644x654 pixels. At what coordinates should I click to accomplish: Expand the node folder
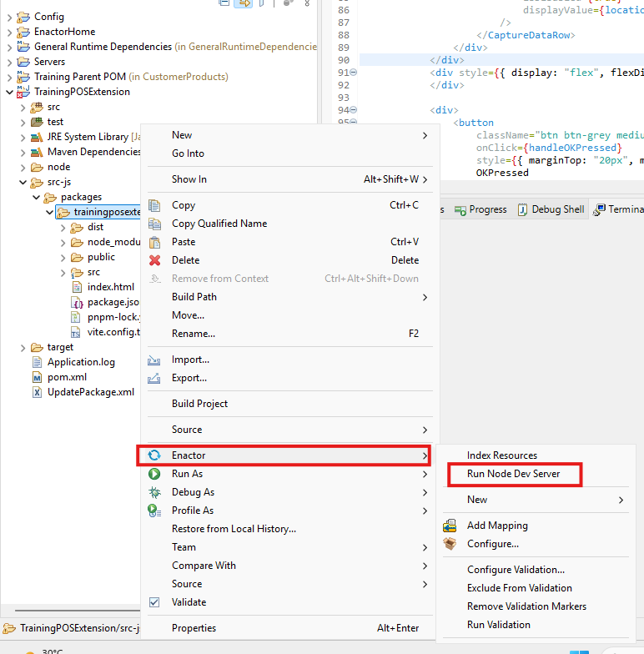click(23, 167)
